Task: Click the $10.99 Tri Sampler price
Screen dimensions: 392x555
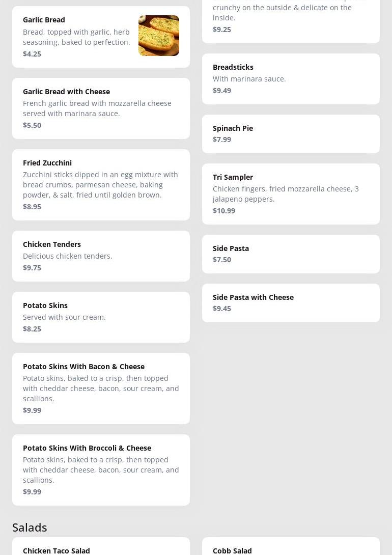Action: click(x=224, y=211)
